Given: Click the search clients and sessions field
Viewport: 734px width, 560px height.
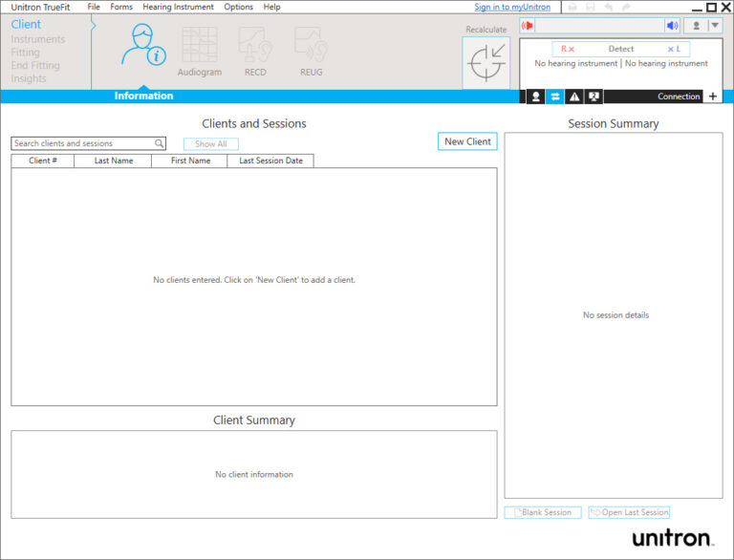Looking at the screenshot, I should click(x=83, y=143).
